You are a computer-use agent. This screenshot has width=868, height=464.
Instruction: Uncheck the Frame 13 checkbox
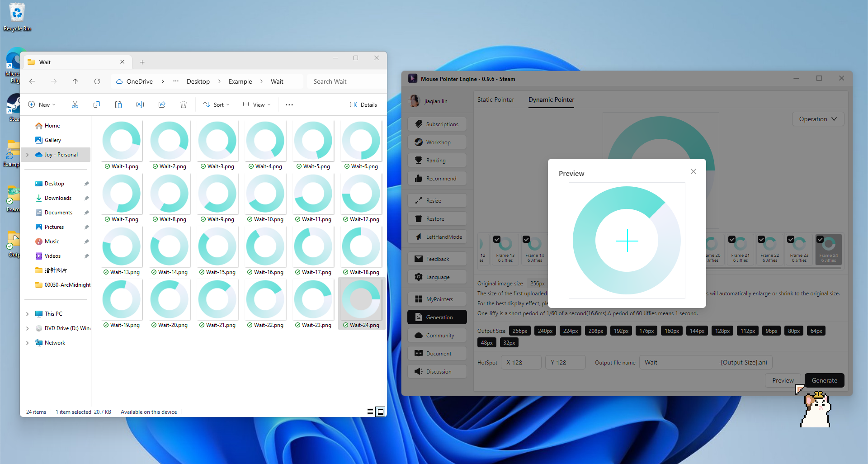(x=497, y=239)
